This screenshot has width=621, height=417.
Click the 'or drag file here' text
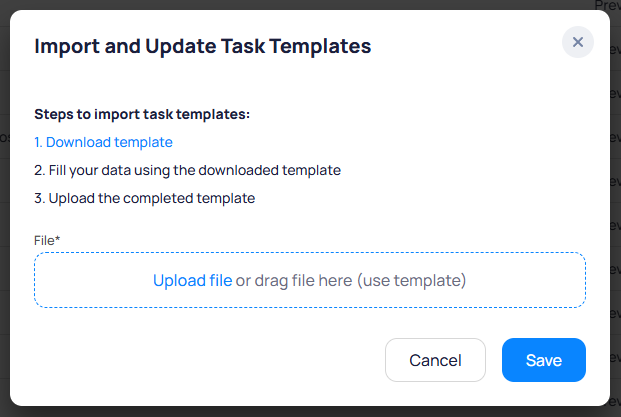tap(294, 280)
